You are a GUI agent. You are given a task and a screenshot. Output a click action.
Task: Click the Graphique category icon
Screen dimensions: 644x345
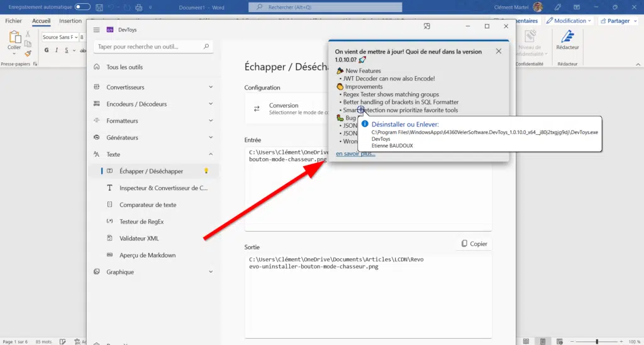click(x=96, y=272)
